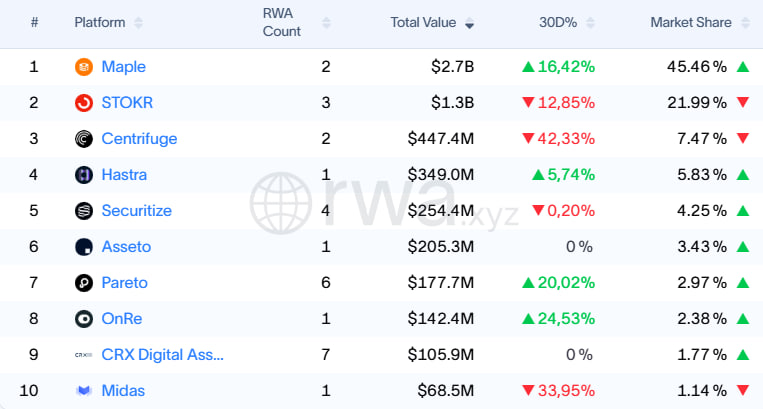Click Maple's $2.7B total value
Screen dimensions: 763x409
[453, 67]
